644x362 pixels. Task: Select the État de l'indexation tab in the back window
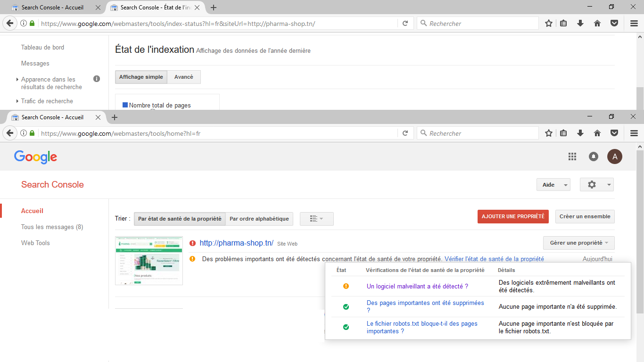coord(155,8)
